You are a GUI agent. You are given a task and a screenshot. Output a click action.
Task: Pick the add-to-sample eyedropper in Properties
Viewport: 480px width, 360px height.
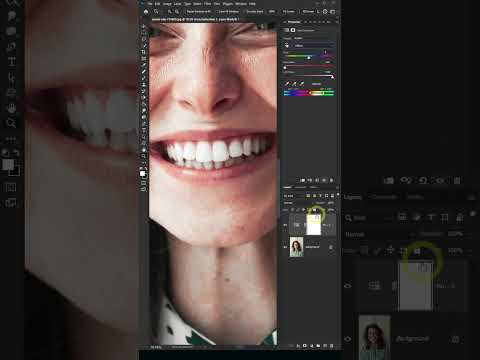click(294, 84)
